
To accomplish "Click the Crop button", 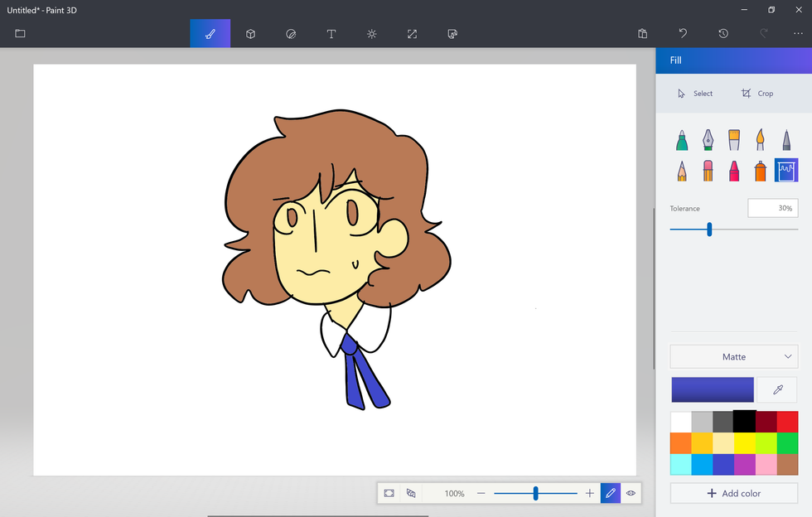I will point(757,94).
